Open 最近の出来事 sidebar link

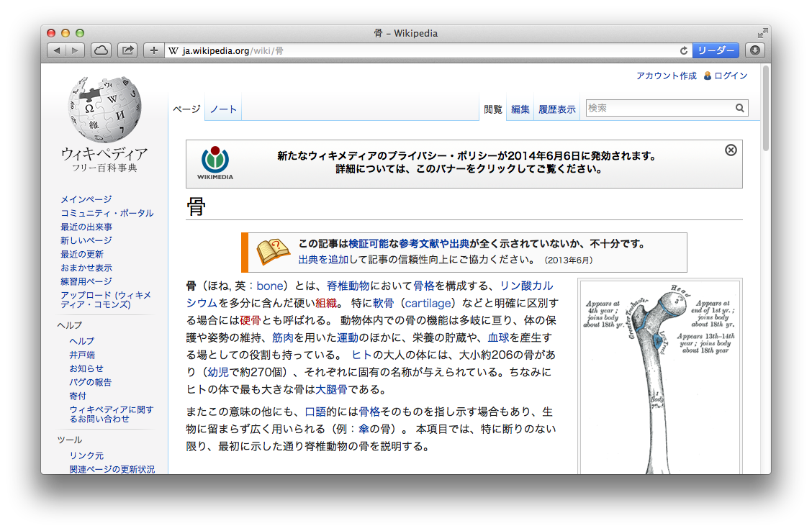(86, 227)
